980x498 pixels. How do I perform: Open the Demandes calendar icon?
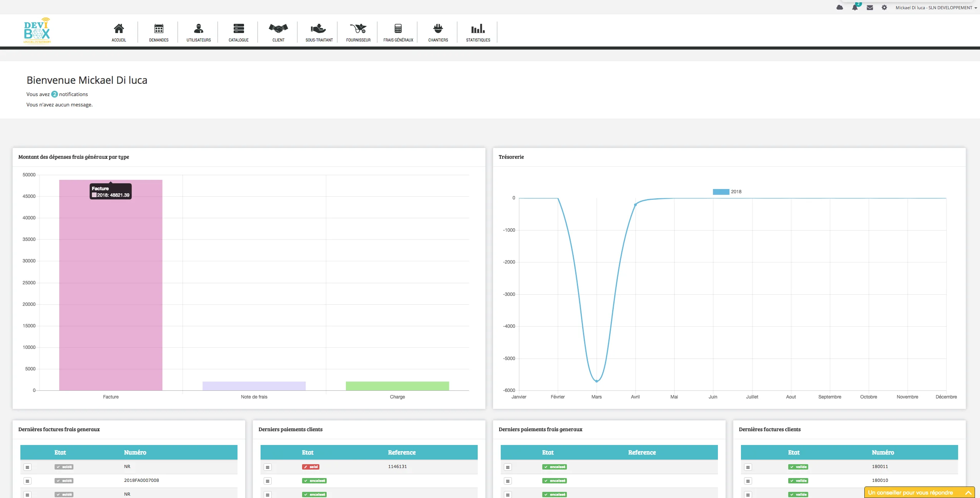(159, 28)
